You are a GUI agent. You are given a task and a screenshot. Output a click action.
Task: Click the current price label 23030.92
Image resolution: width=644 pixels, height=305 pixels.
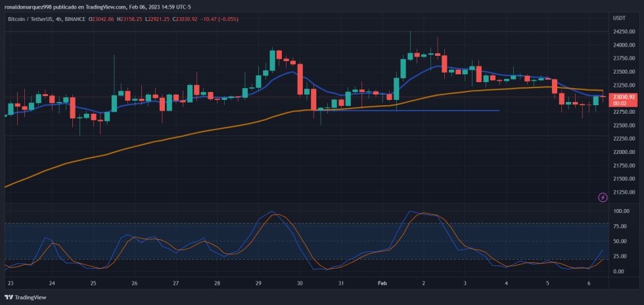coord(623,97)
